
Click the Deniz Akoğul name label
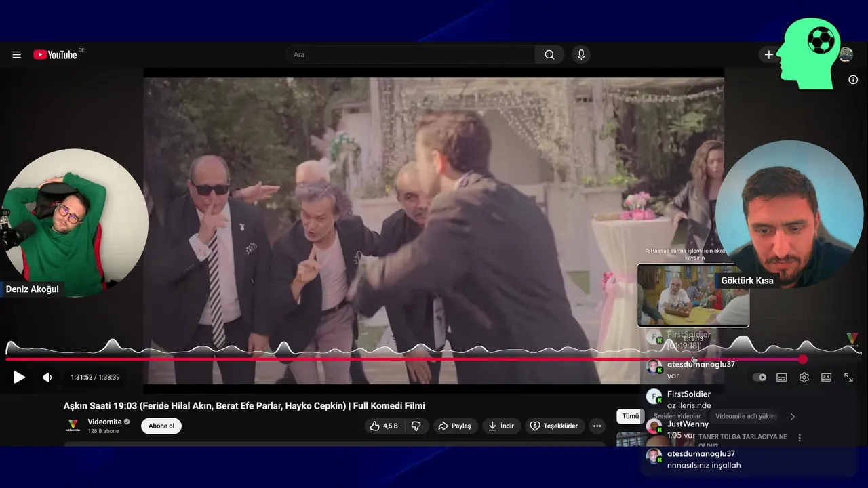[x=32, y=289]
